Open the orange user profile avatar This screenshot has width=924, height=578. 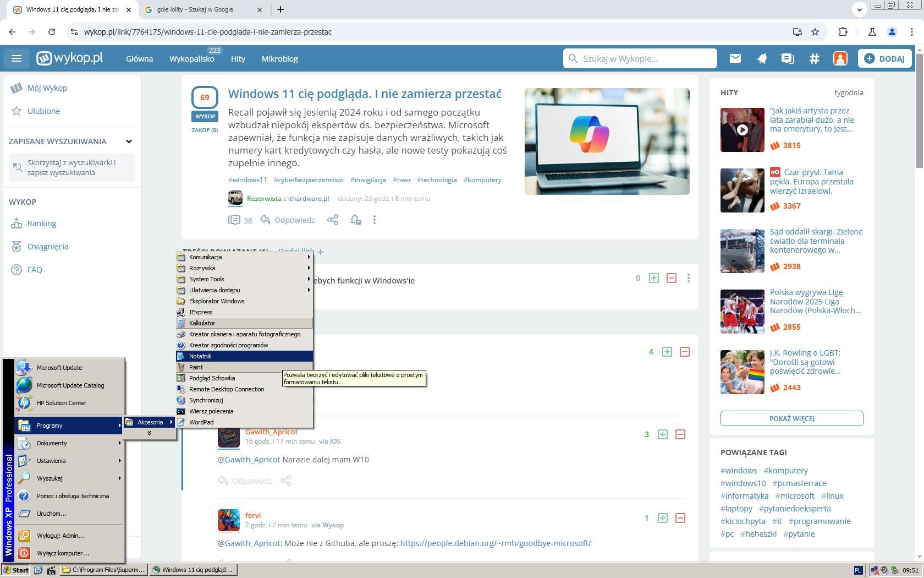[840, 58]
